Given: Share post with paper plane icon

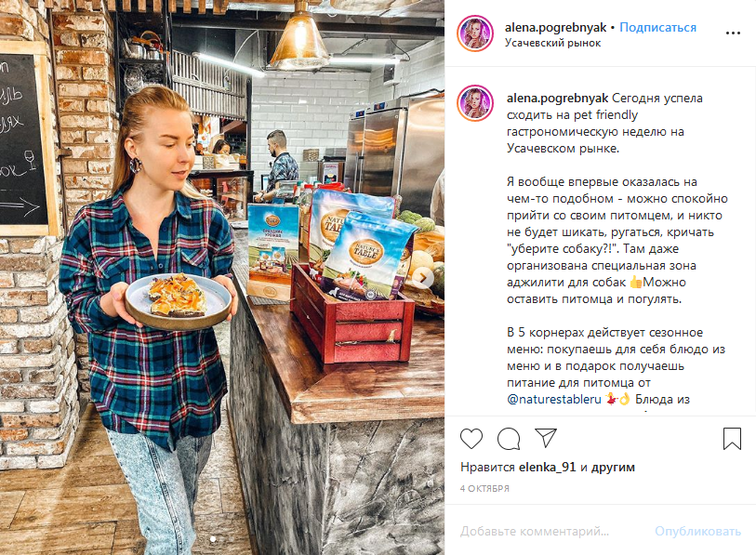Looking at the screenshot, I should click(x=546, y=438).
